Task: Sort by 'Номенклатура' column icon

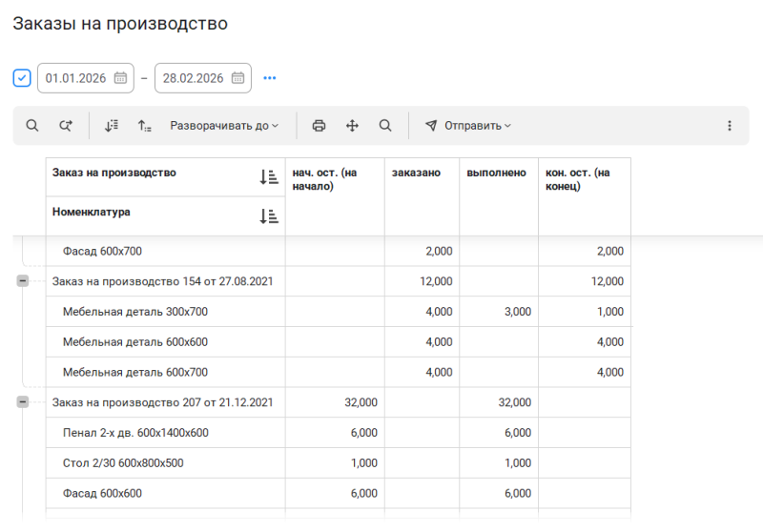Action: coord(269,216)
